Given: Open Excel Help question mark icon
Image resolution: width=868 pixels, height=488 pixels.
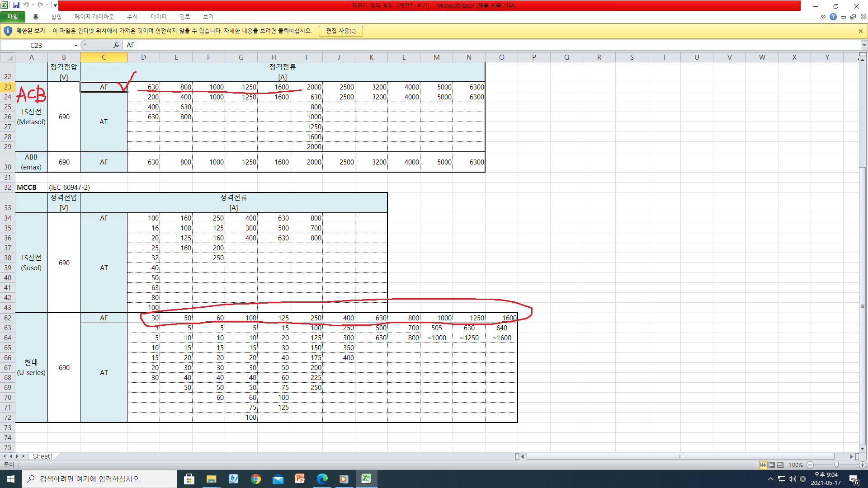Looking at the screenshot, I should 833,17.
